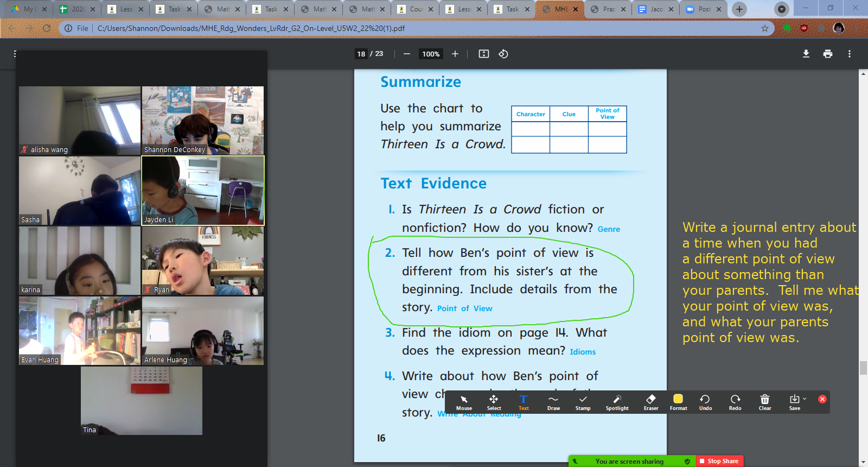Bookmark this page with star icon
Image resolution: width=868 pixels, height=467 pixels.
[x=765, y=28]
